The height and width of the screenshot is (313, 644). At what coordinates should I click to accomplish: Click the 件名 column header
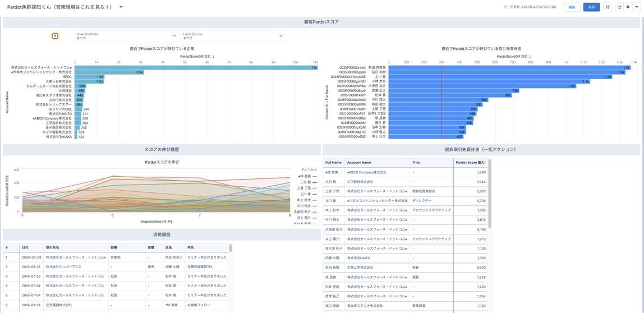pos(206,248)
